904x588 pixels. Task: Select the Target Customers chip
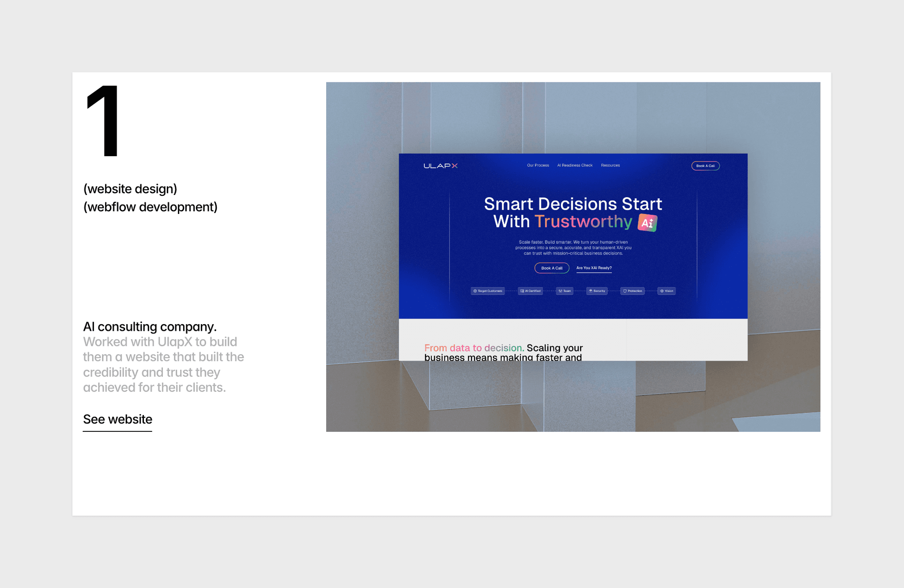click(488, 291)
